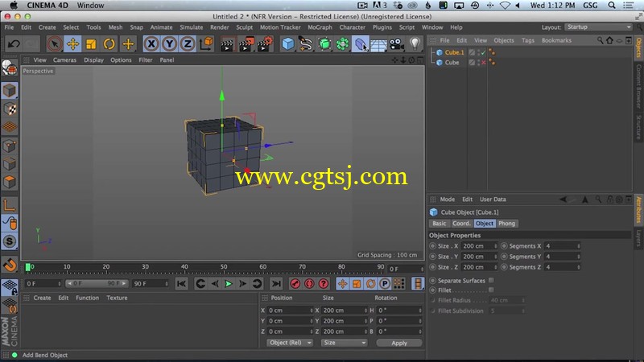
Task: Click the preview range slider bar
Action: coord(97,284)
